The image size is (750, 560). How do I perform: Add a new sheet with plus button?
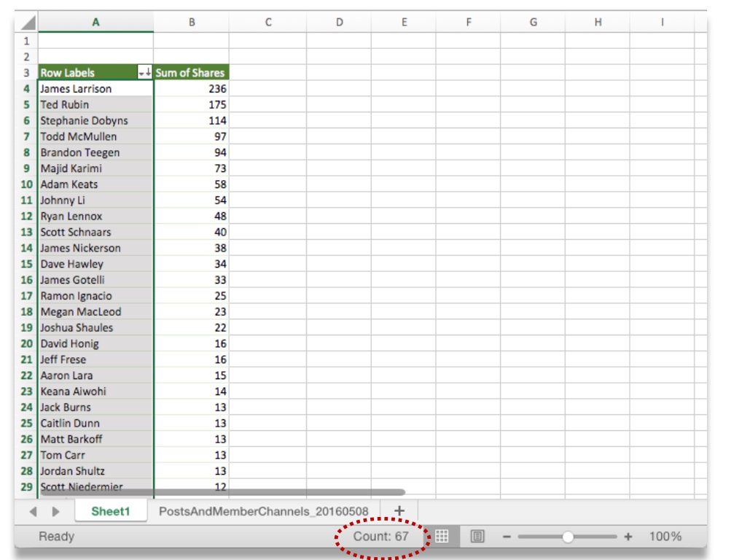click(399, 510)
